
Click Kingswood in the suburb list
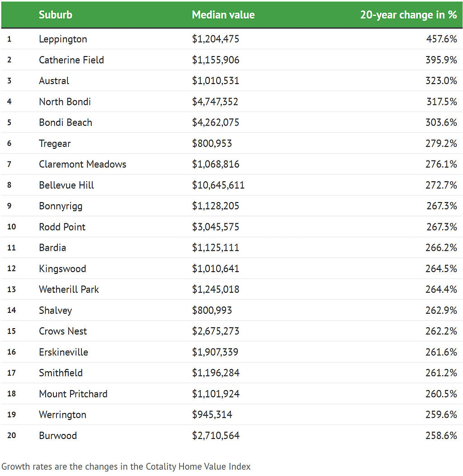pyautogui.click(x=62, y=269)
